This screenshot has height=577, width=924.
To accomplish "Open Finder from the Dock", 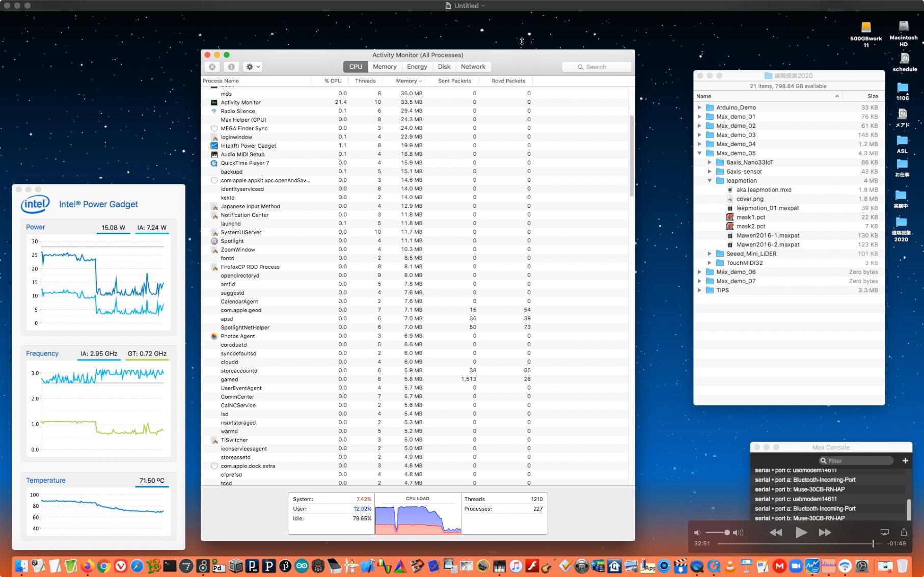I will click(x=21, y=566).
